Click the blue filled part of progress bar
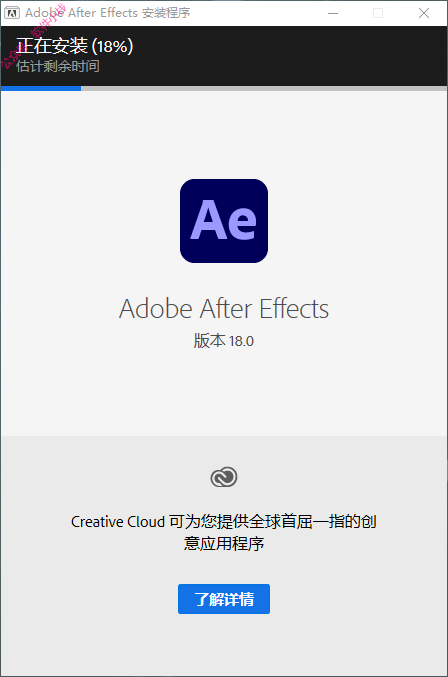Image resolution: width=448 pixels, height=677 pixels. tap(41, 89)
